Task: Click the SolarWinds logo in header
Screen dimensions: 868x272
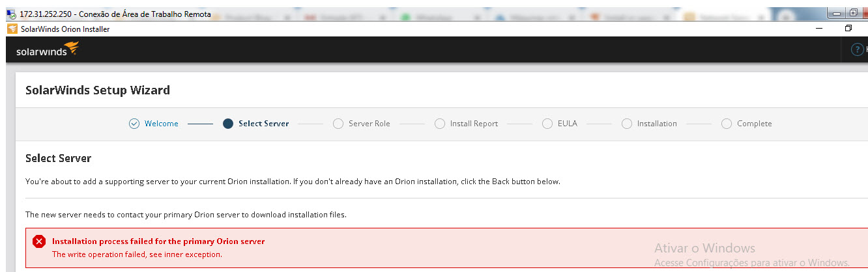Action: pyautogui.click(x=47, y=50)
